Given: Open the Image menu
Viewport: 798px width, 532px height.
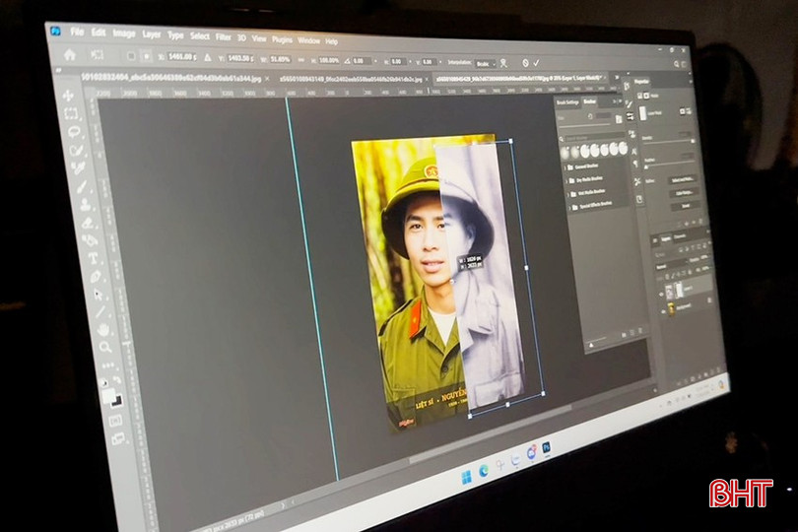Looking at the screenshot, I should click(x=124, y=33).
